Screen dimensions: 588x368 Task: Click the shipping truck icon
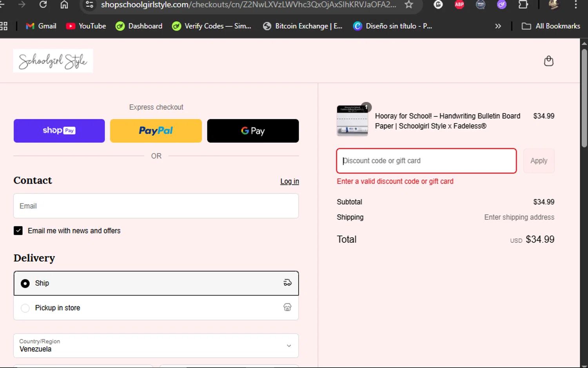pos(287,283)
